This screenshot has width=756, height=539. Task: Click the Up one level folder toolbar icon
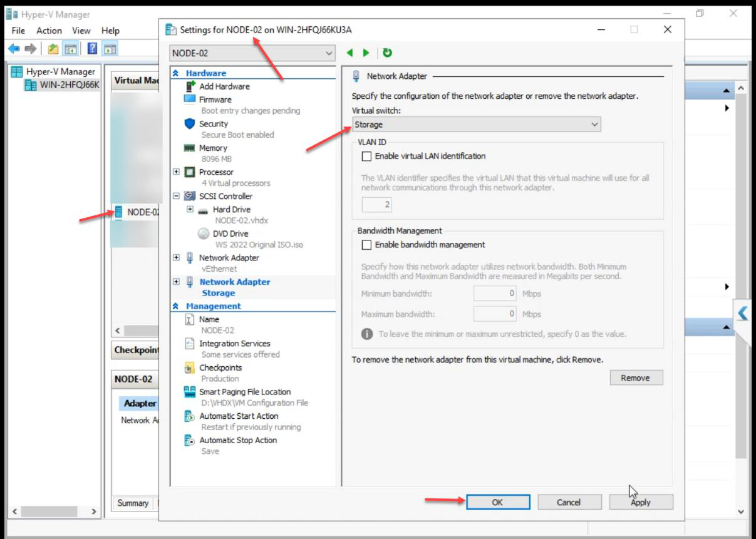(53, 48)
